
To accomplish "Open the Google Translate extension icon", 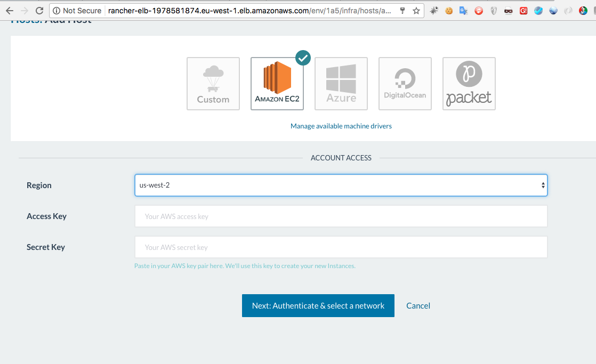I will (463, 10).
